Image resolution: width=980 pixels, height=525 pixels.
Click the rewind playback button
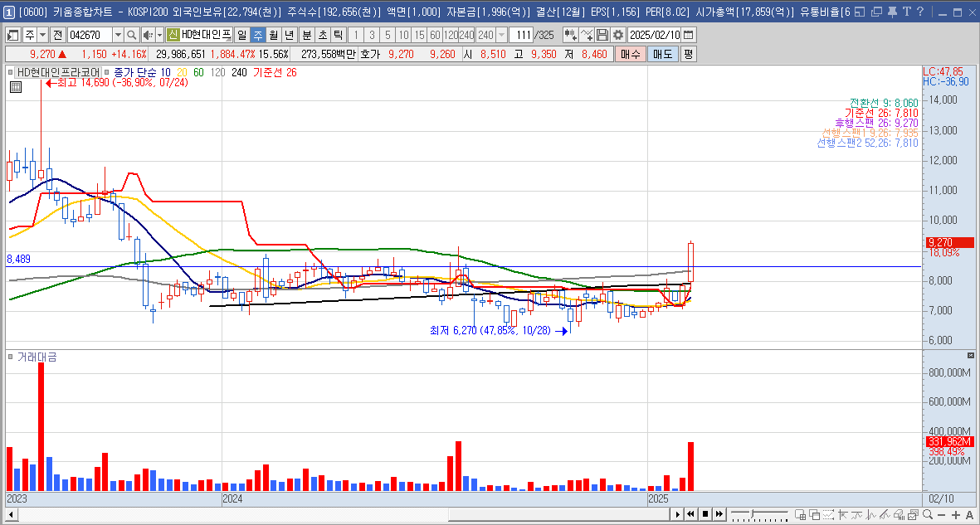point(691,514)
